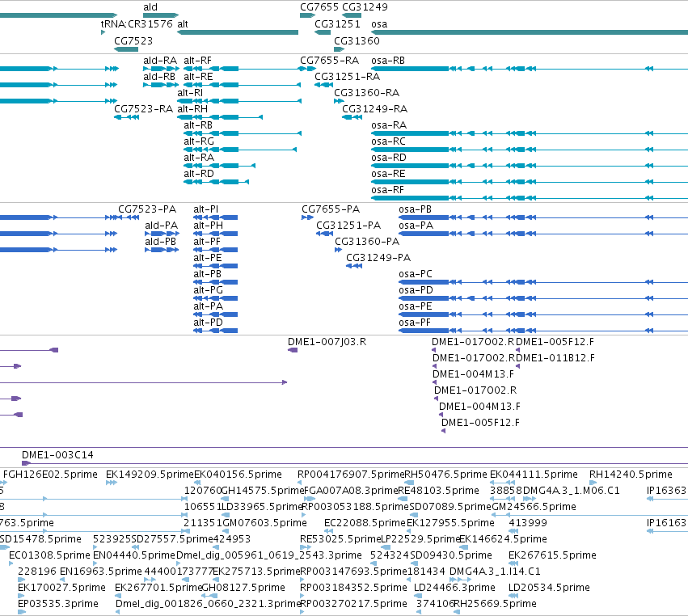Click the ald-RA transcript
Viewport: 688px width, 616px height.
click(x=161, y=69)
